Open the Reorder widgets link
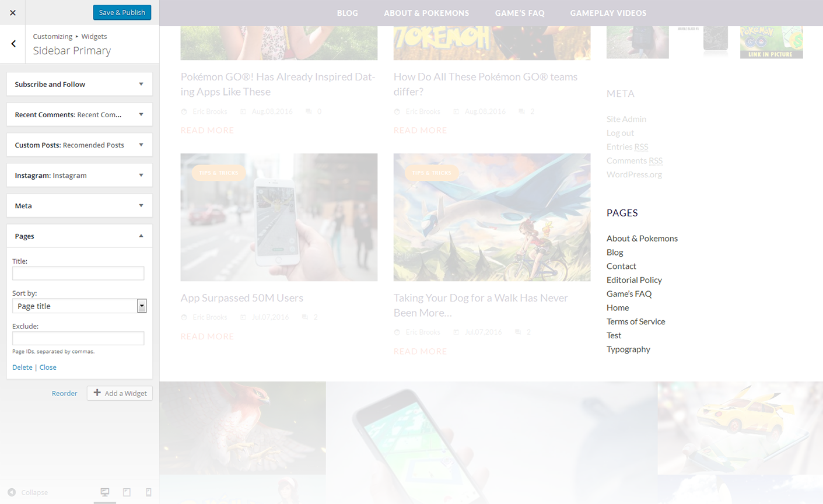Screen dimensions: 823x504 click(x=64, y=394)
